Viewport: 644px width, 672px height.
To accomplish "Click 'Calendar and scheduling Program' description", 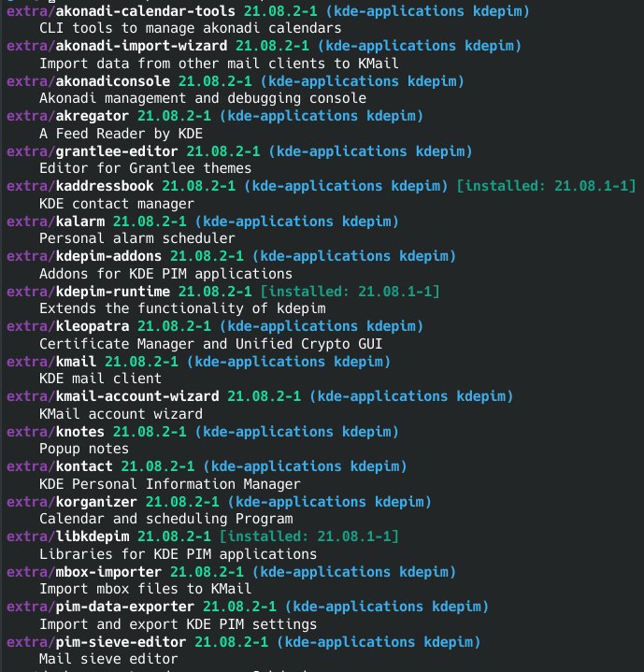I will (x=165, y=519).
